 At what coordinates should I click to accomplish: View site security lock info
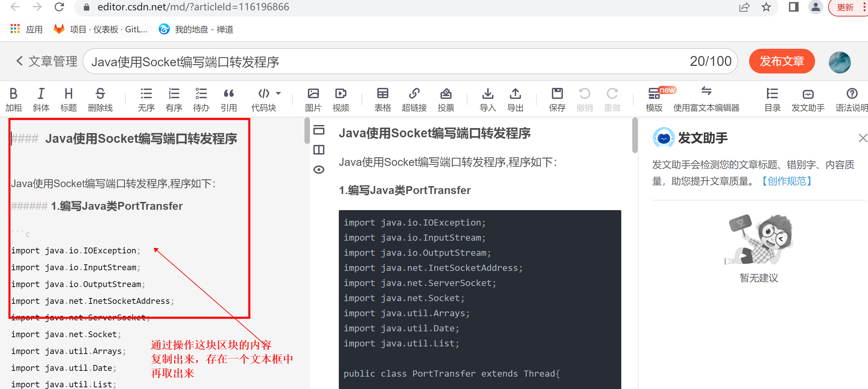(x=87, y=7)
